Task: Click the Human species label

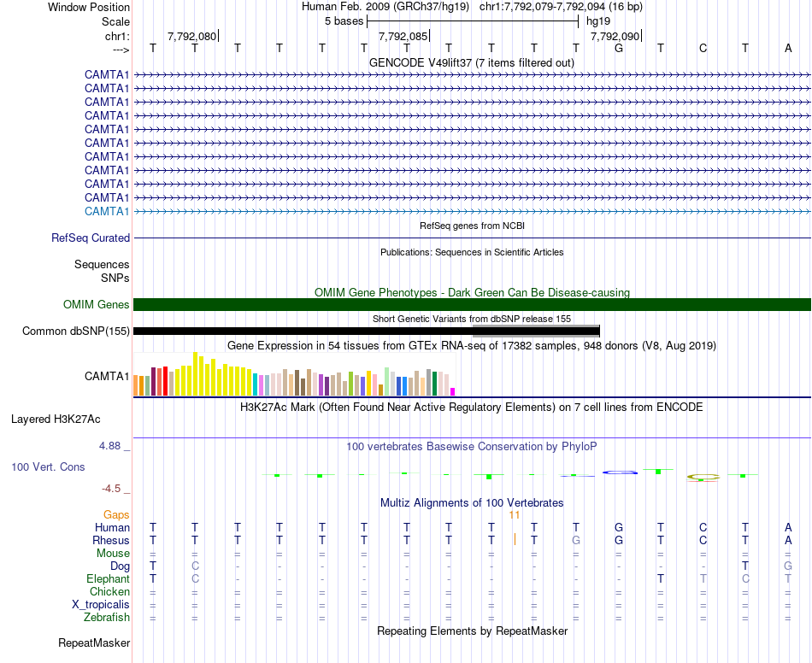Action: click(x=112, y=527)
